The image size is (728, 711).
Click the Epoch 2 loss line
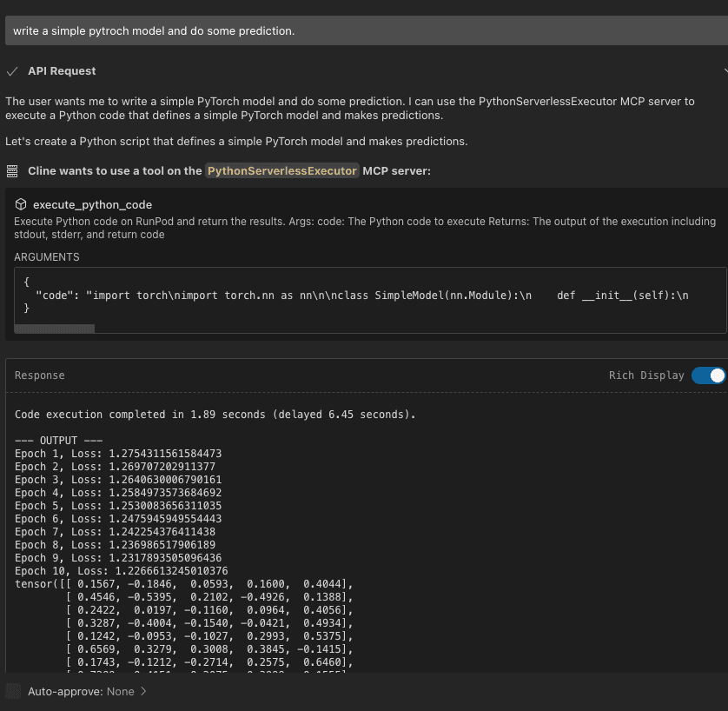[115, 466]
